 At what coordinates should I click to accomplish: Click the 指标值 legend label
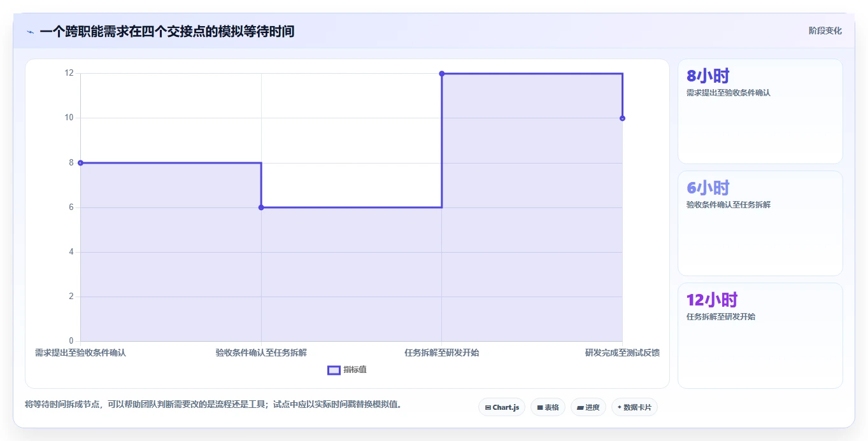(355, 370)
